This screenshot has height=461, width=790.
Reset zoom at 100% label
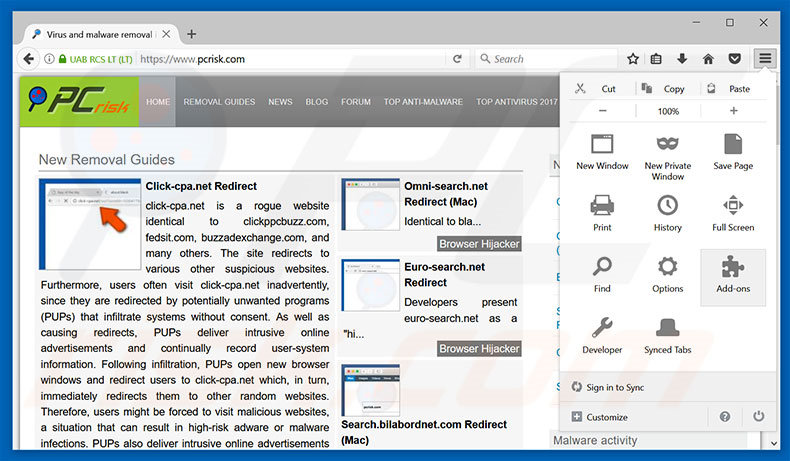668,111
